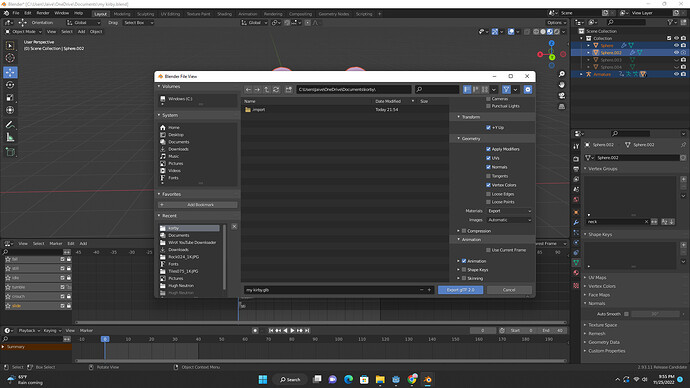Toggle Apply Modifiers checkbox

point(488,149)
